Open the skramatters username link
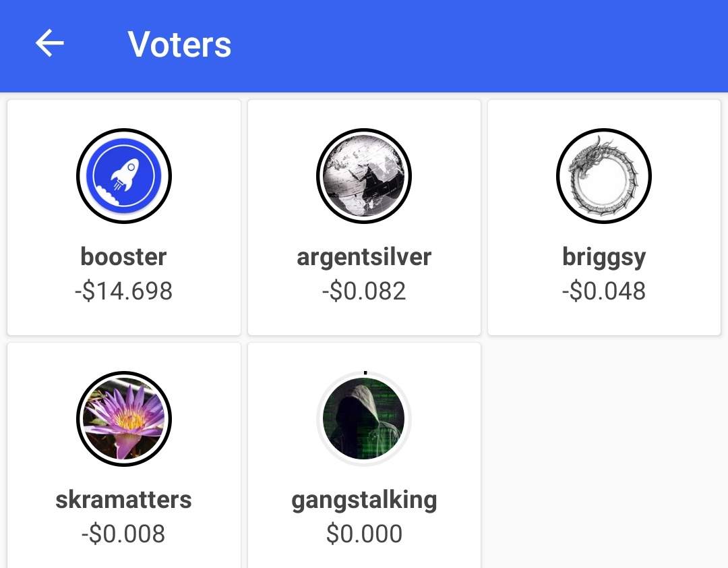 tap(123, 500)
